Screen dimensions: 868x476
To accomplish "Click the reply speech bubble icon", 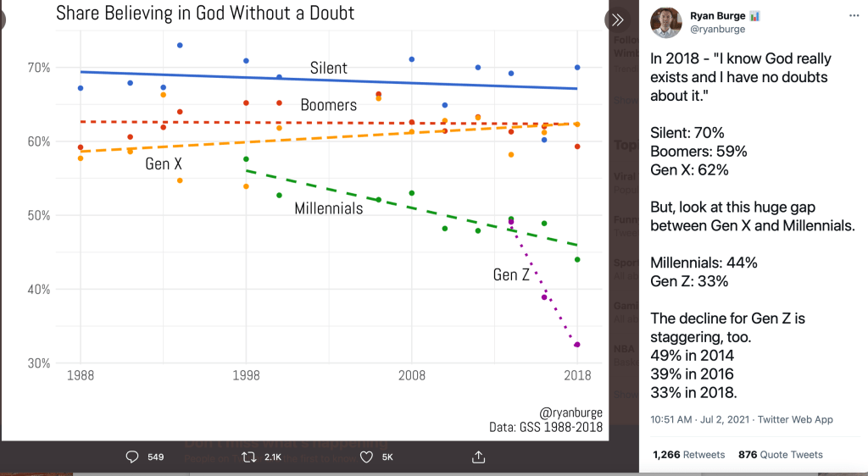I will coord(132,457).
